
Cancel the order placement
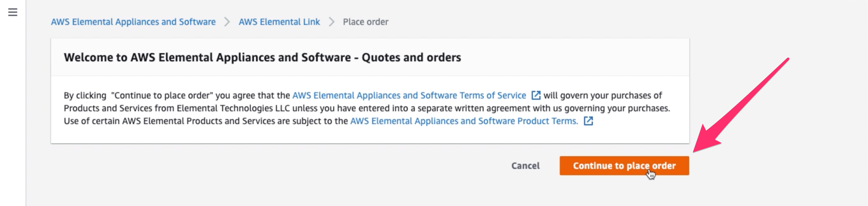click(525, 165)
